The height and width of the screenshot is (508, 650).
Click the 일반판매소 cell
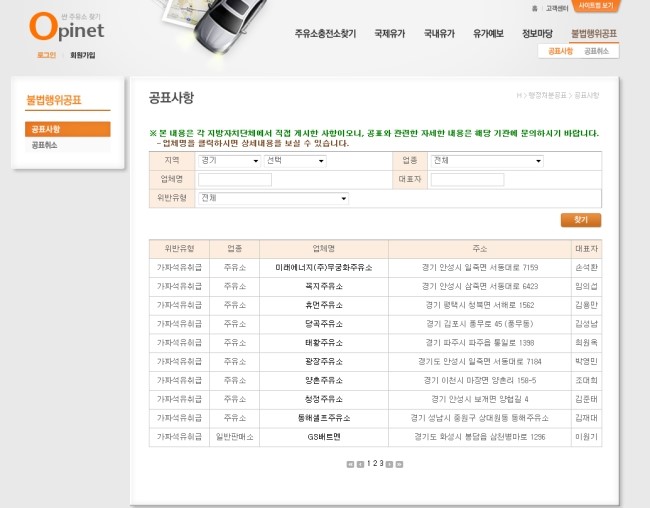pyautogui.click(x=235, y=437)
